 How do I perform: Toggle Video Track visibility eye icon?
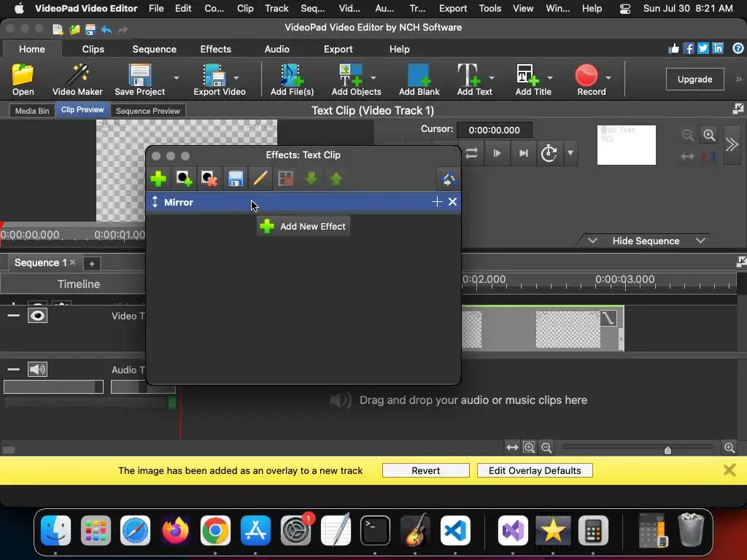pyautogui.click(x=37, y=316)
